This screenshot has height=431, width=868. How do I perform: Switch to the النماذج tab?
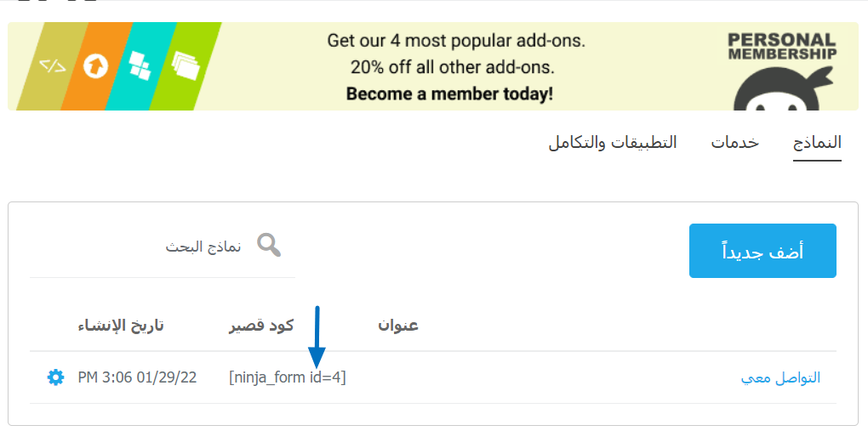(817, 143)
